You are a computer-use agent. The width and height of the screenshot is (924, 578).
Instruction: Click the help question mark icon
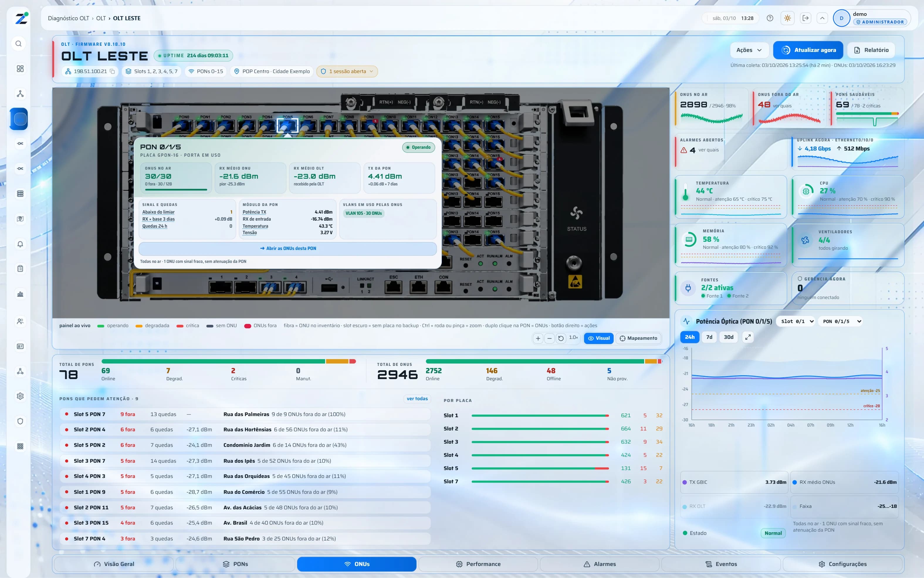point(770,18)
